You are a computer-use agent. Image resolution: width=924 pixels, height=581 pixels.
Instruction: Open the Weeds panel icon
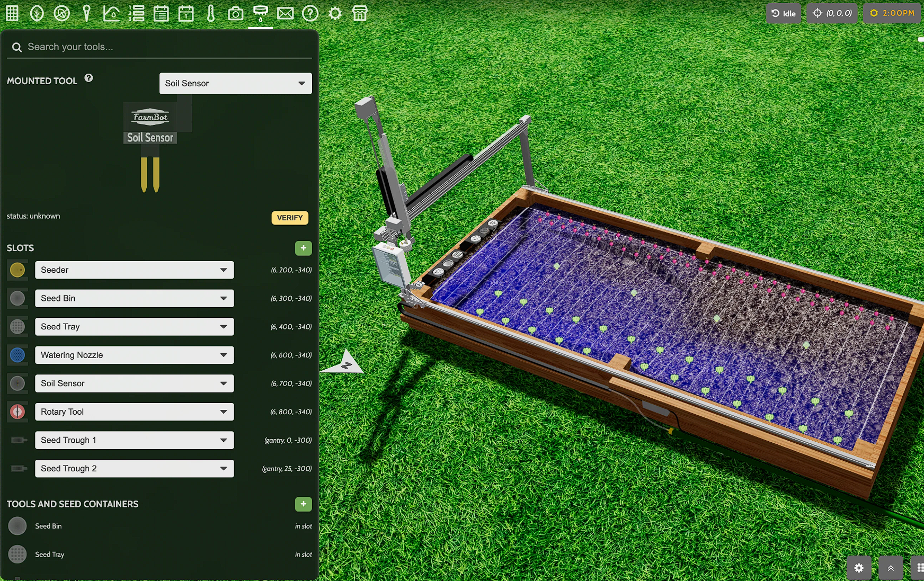click(x=62, y=13)
